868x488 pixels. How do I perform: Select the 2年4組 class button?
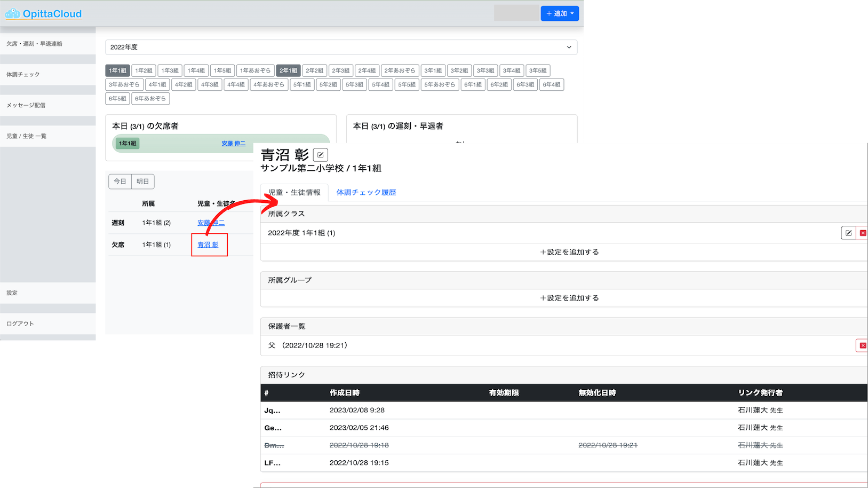tap(367, 70)
